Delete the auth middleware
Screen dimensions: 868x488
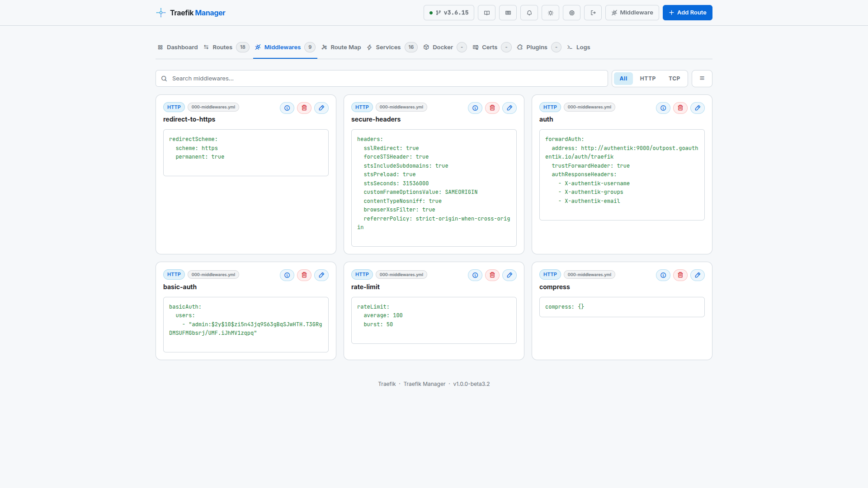(x=680, y=108)
